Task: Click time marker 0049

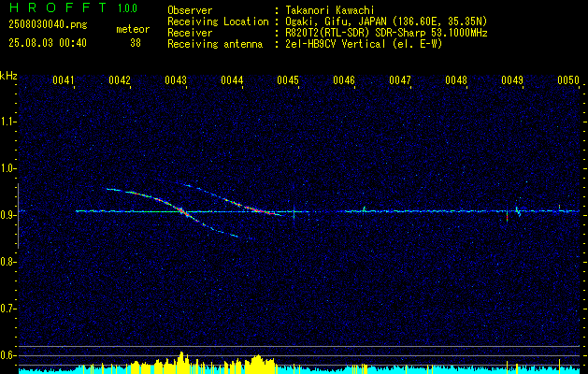Action: 512,80
